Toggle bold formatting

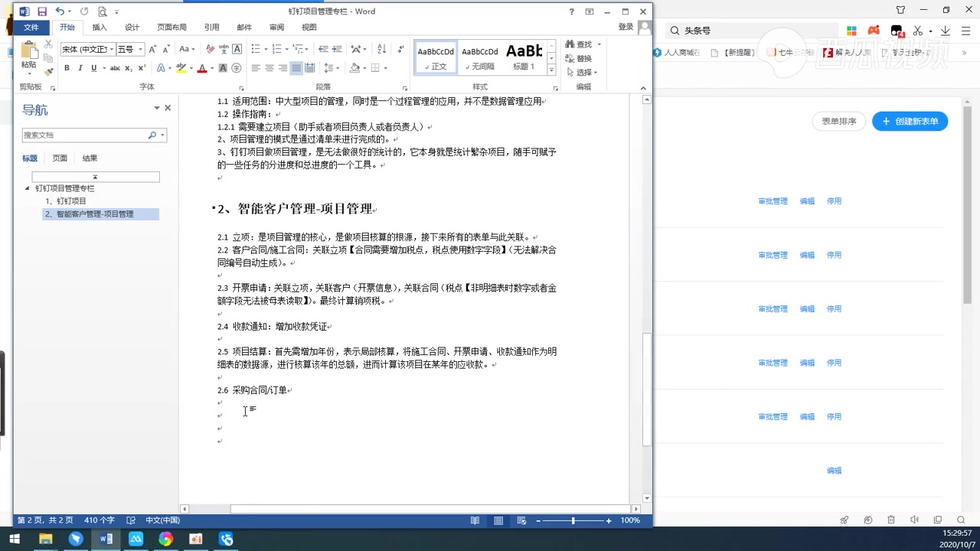[x=67, y=68]
